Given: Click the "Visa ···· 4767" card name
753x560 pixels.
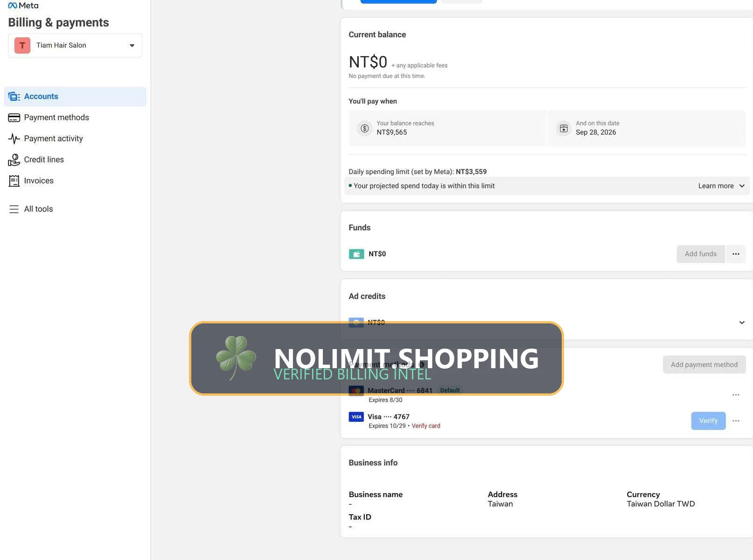Looking at the screenshot, I should pos(389,417).
